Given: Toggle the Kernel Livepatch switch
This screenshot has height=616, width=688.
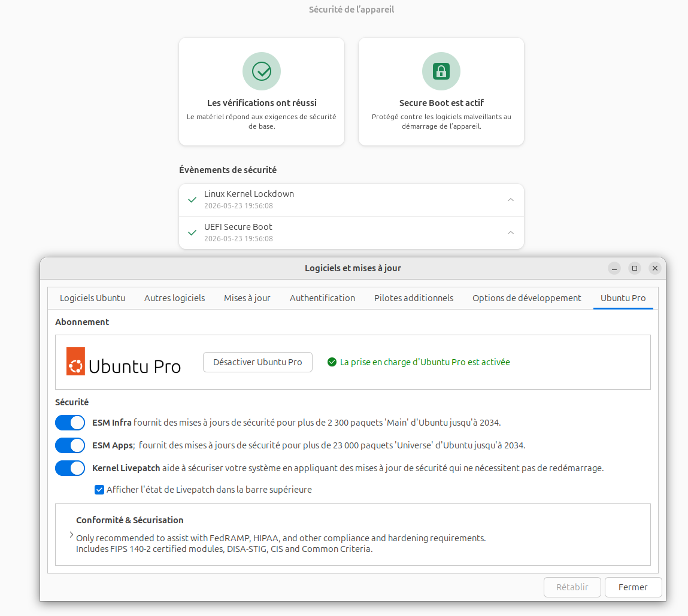Looking at the screenshot, I should [70, 468].
